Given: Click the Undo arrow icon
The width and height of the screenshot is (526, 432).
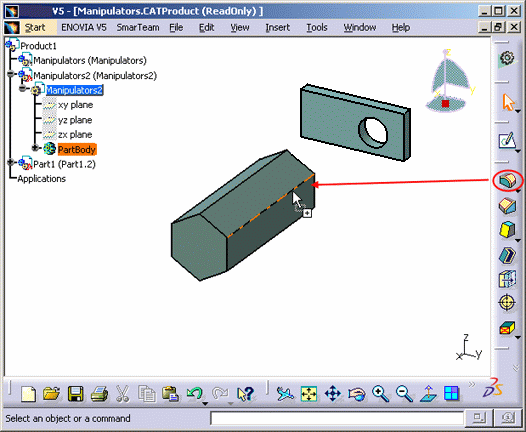Looking at the screenshot, I should [x=195, y=393].
